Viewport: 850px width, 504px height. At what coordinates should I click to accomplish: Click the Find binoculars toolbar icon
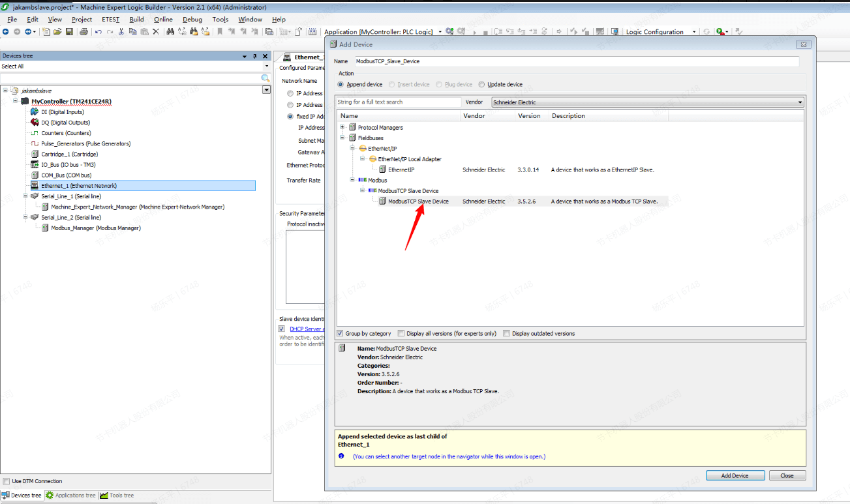point(170,32)
